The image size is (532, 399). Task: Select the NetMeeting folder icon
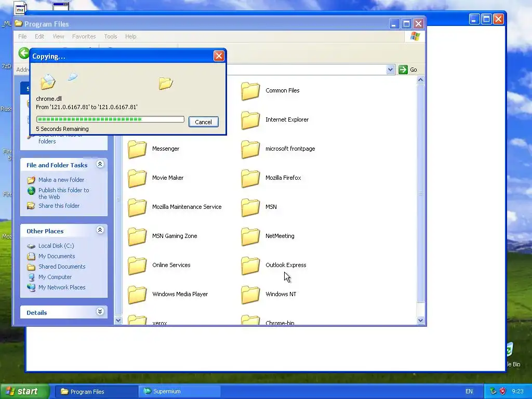250,236
